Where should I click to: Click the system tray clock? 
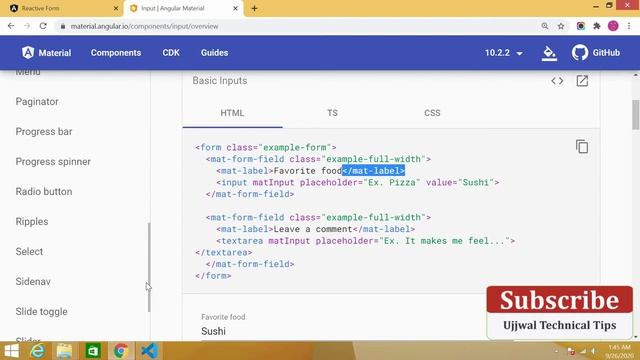click(x=620, y=351)
